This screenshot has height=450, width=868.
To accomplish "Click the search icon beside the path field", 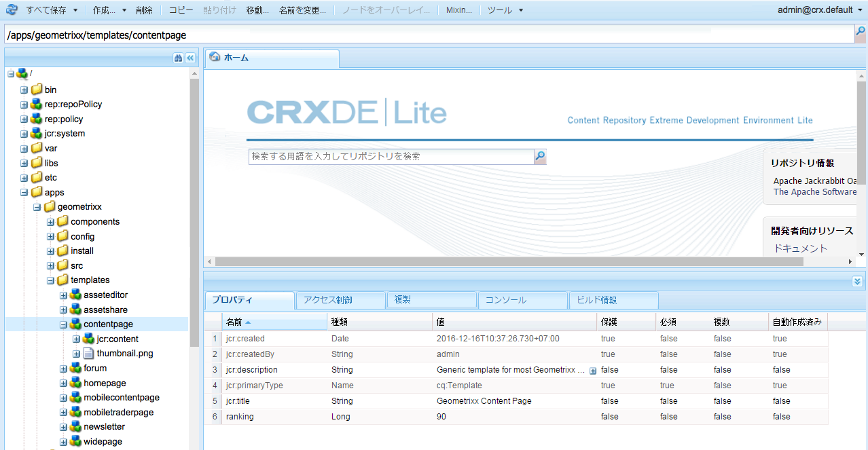I will tap(861, 31).
